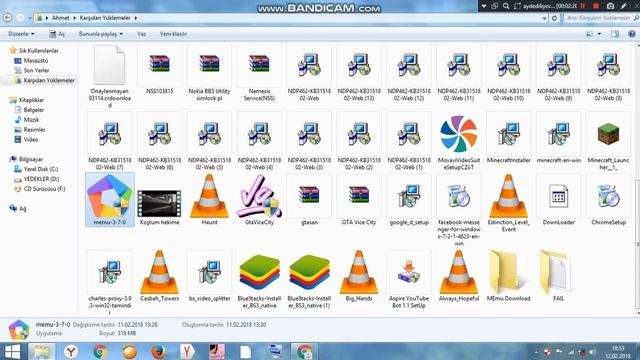This screenshot has width=640, height=360.
Task: Refresh the folder view
Action: [554, 18]
